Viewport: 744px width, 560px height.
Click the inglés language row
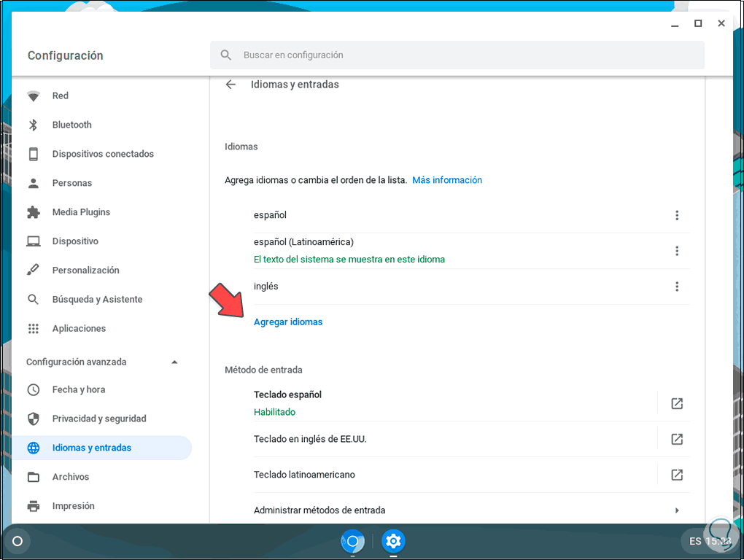click(472, 287)
